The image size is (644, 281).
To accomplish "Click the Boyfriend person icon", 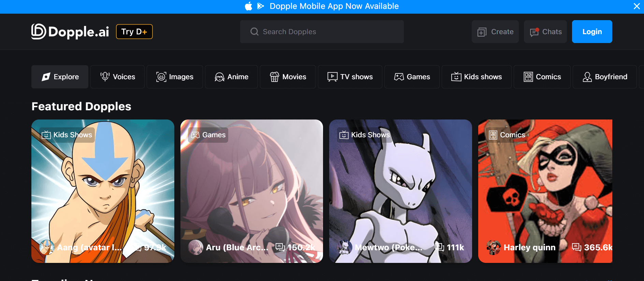I will coord(587,77).
